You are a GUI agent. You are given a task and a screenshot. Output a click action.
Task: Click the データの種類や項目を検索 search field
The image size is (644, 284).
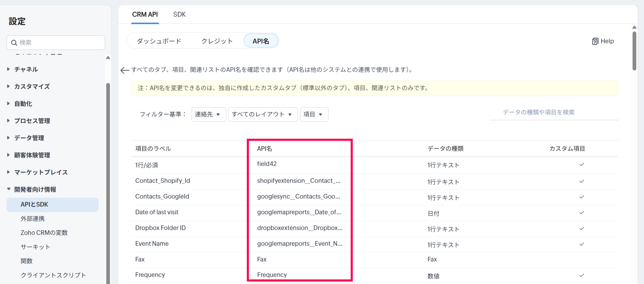[x=553, y=112]
